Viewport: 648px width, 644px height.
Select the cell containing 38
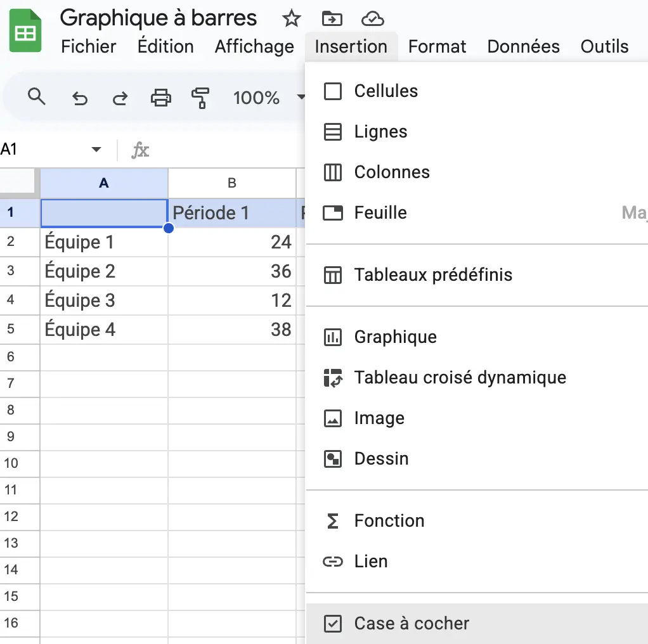[232, 330]
